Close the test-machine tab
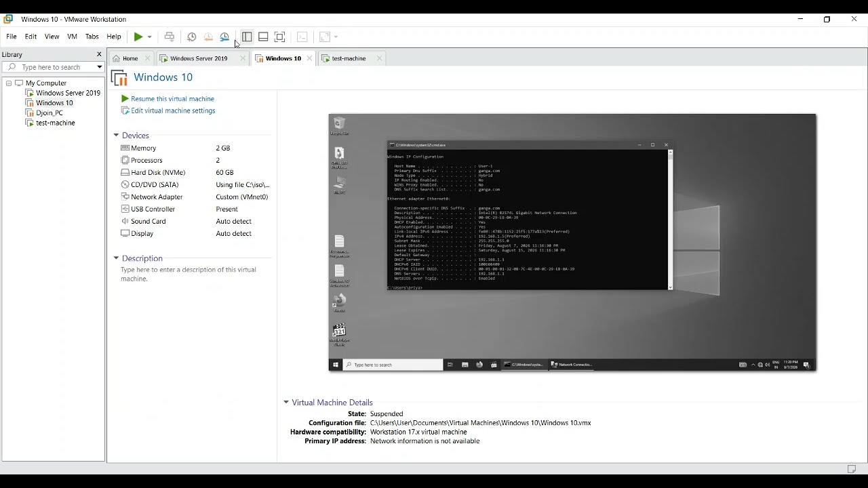868x488 pixels. tap(379, 58)
